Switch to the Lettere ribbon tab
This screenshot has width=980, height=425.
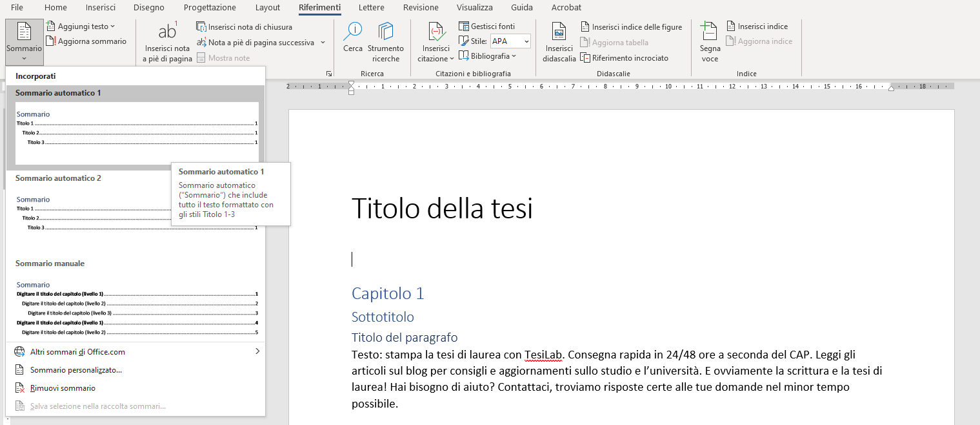point(371,8)
